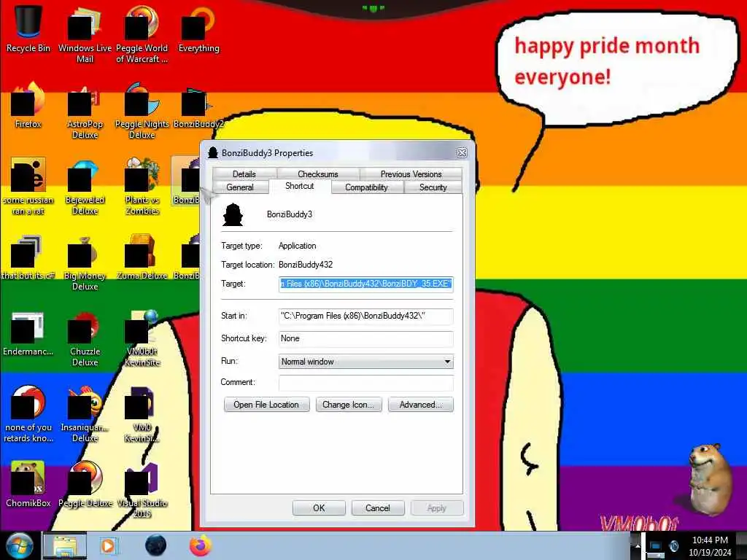Switch to the Details tab
The width and height of the screenshot is (747, 560).
244,174
